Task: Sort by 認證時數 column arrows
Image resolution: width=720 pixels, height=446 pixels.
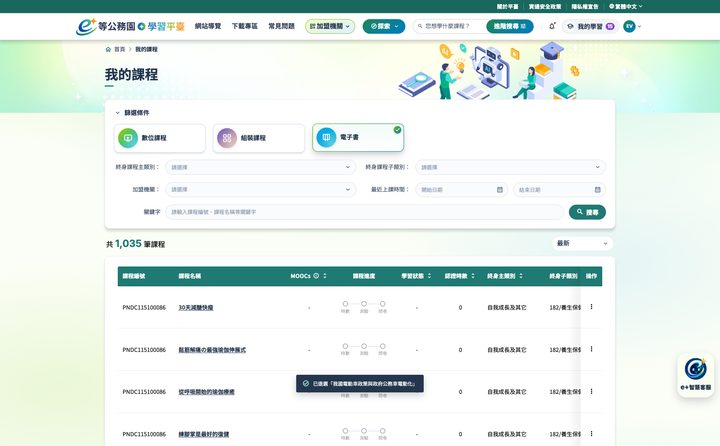Action: click(472, 276)
